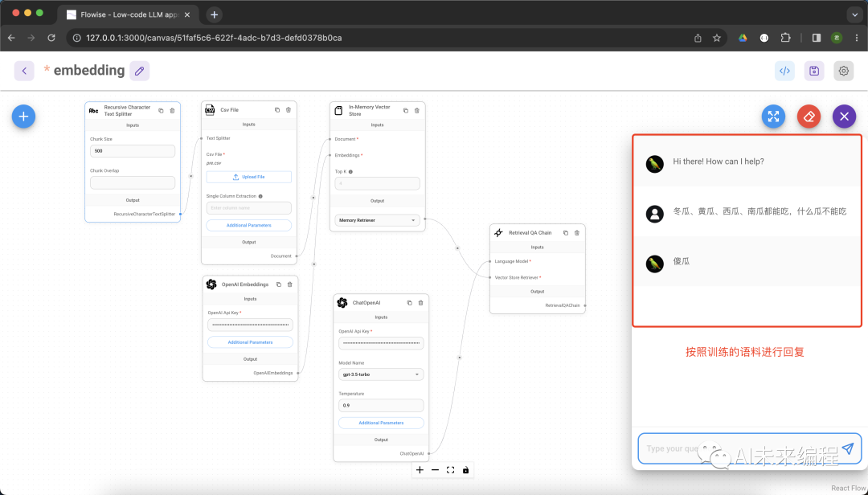868x495 pixels.
Task: Clear chat history with red eraser button
Action: tap(809, 117)
